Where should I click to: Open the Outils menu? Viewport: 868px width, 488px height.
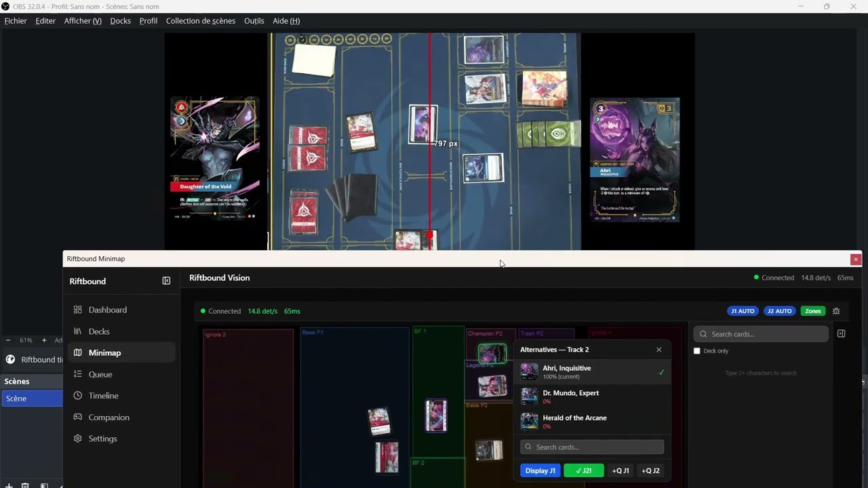point(254,21)
